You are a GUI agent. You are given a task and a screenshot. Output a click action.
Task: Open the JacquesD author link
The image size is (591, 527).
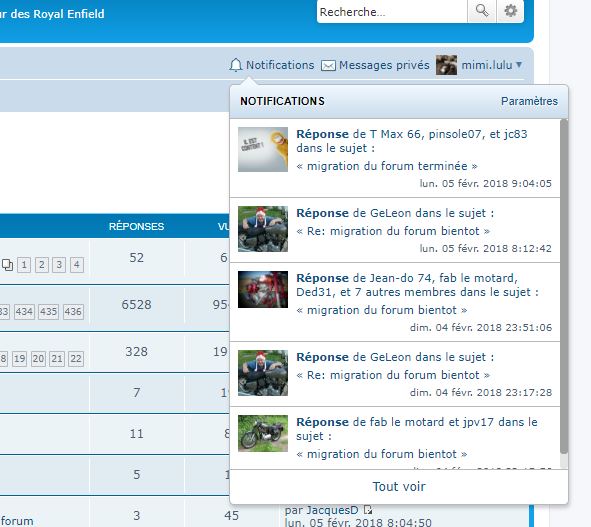332,510
